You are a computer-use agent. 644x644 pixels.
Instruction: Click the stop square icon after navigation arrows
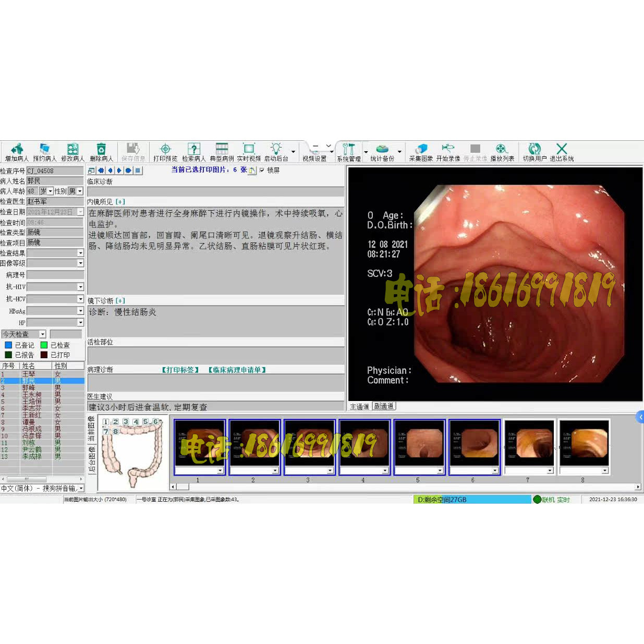138,170
